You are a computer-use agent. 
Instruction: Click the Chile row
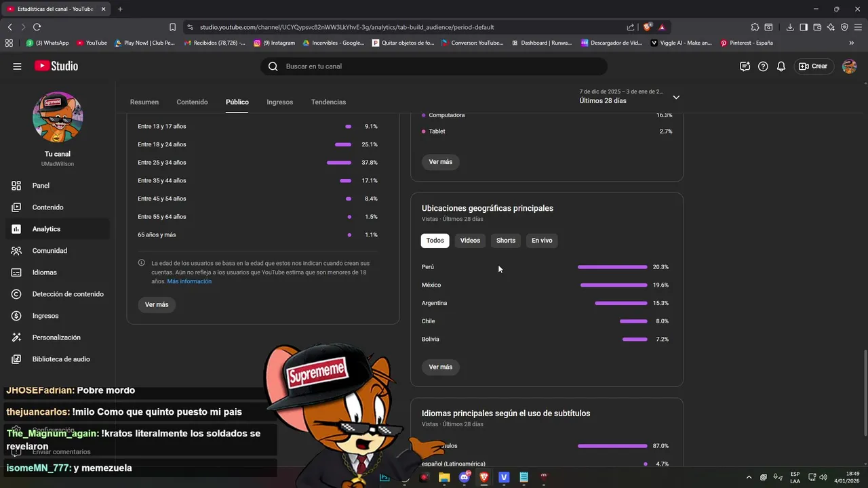tap(546, 321)
